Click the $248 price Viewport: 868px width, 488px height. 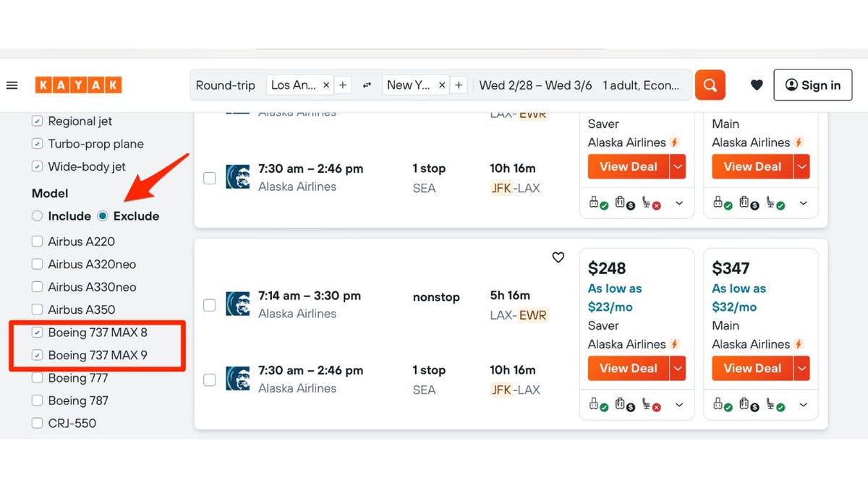tap(607, 269)
